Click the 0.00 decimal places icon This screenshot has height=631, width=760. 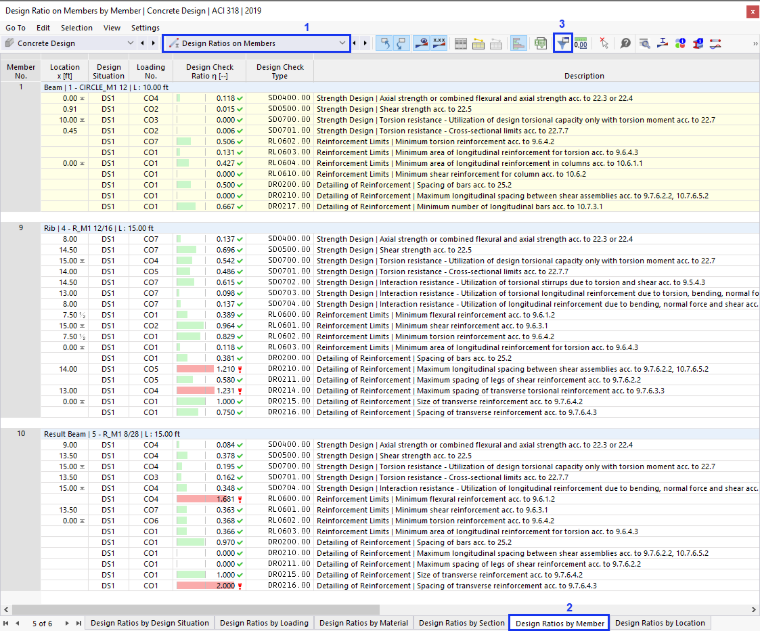tap(581, 44)
